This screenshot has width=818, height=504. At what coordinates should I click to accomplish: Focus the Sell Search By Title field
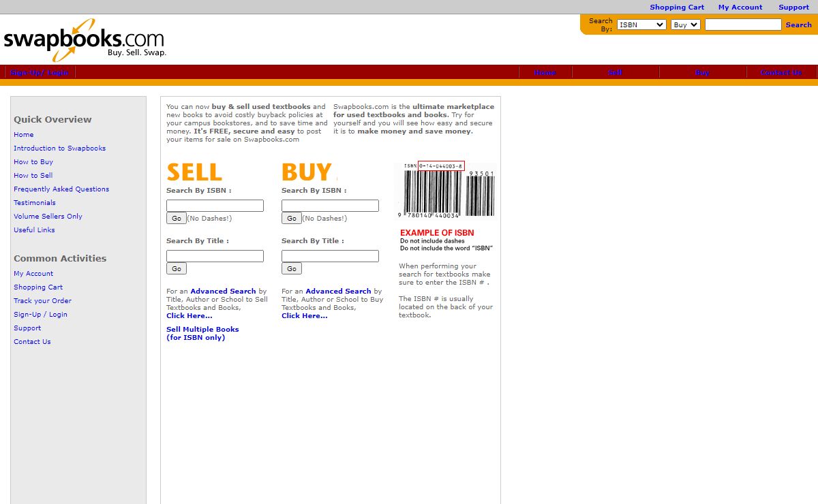(x=215, y=256)
